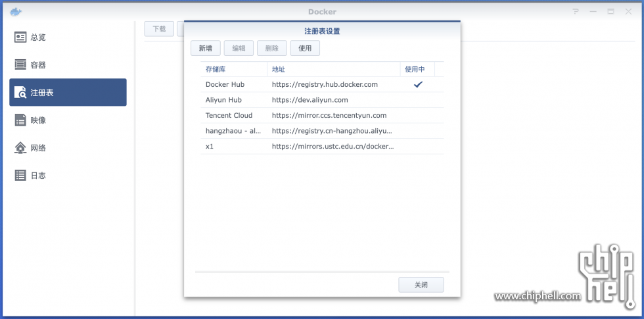This screenshot has width=644, height=319.
Task: Click the 日志 log list icon
Action: click(20, 175)
